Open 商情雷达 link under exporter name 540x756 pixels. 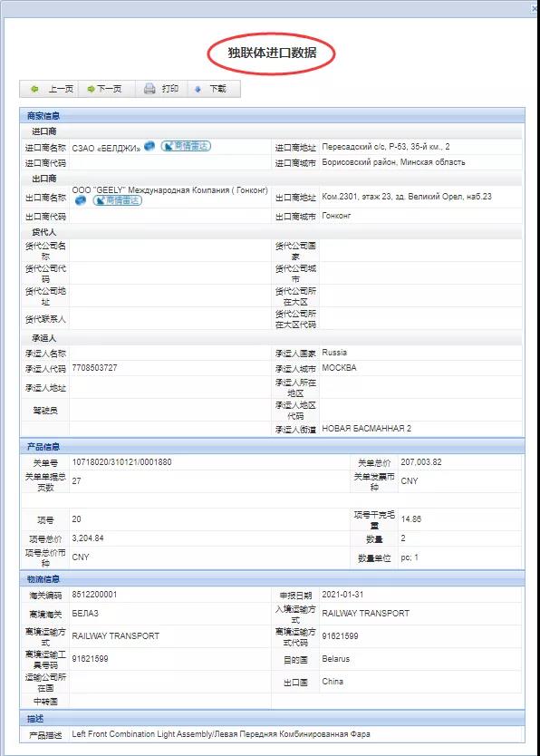(x=118, y=199)
